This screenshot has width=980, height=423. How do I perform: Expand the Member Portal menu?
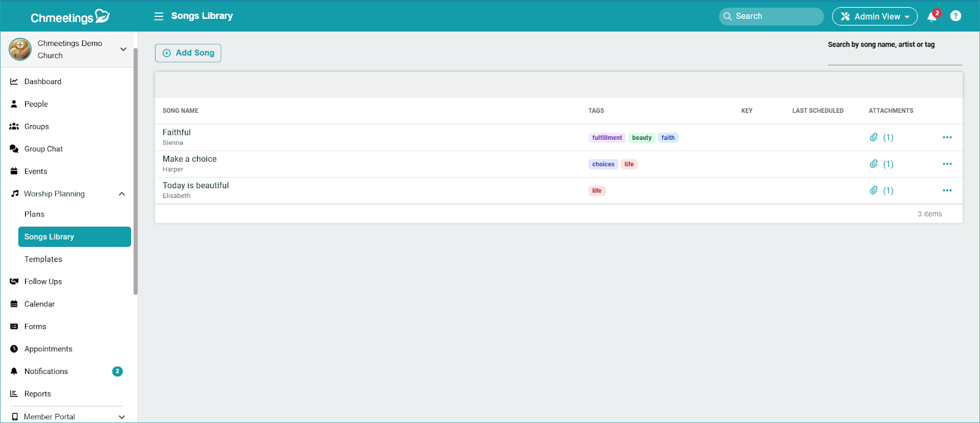122,417
